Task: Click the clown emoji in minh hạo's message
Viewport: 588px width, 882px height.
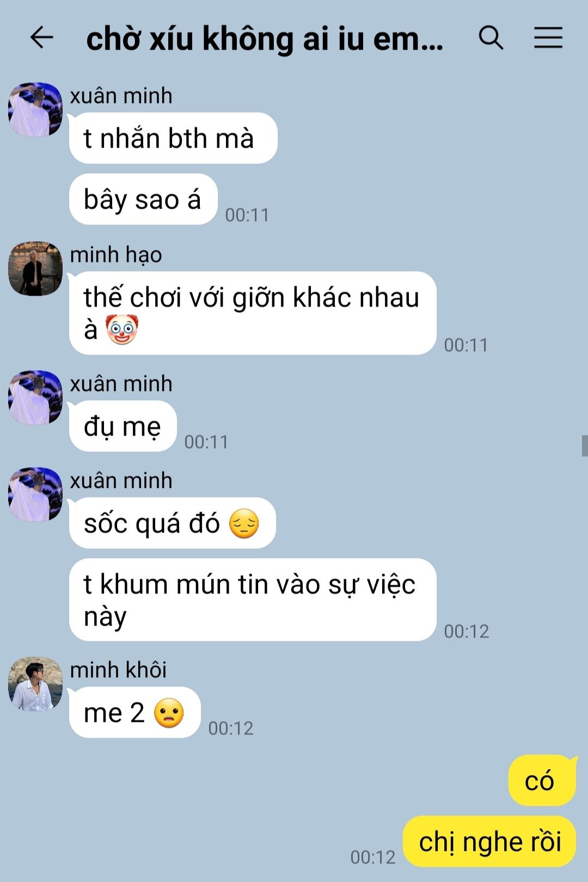Action: [x=122, y=329]
